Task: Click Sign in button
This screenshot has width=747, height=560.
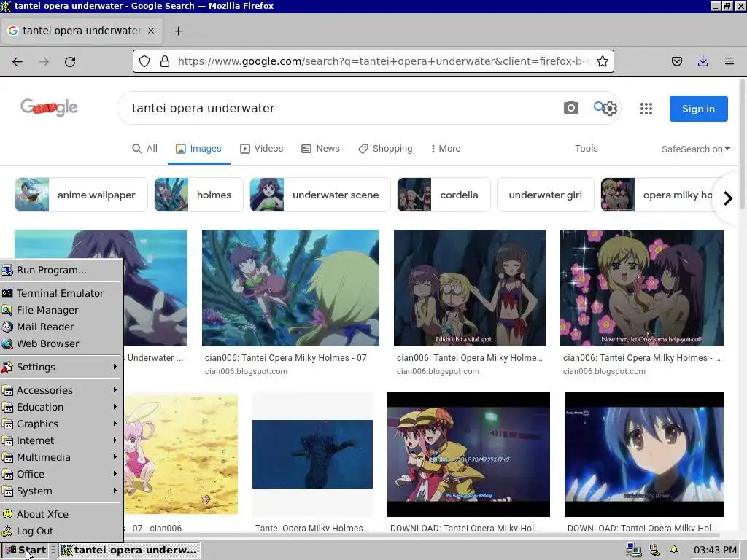Action: (x=698, y=109)
